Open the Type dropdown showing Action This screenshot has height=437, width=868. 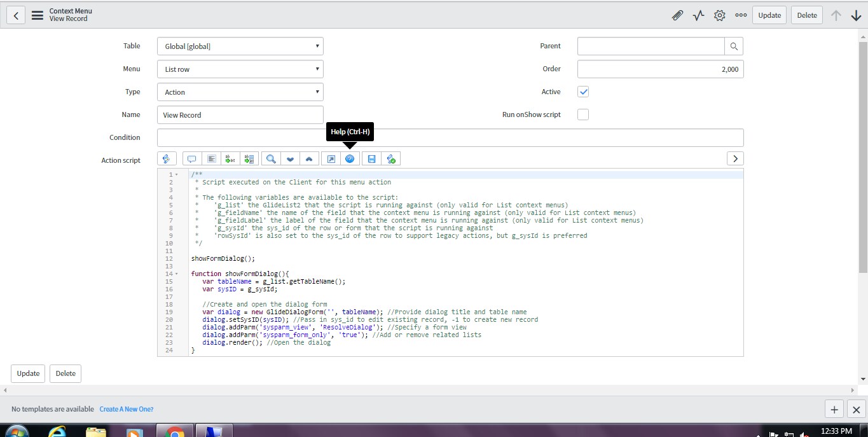240,92
